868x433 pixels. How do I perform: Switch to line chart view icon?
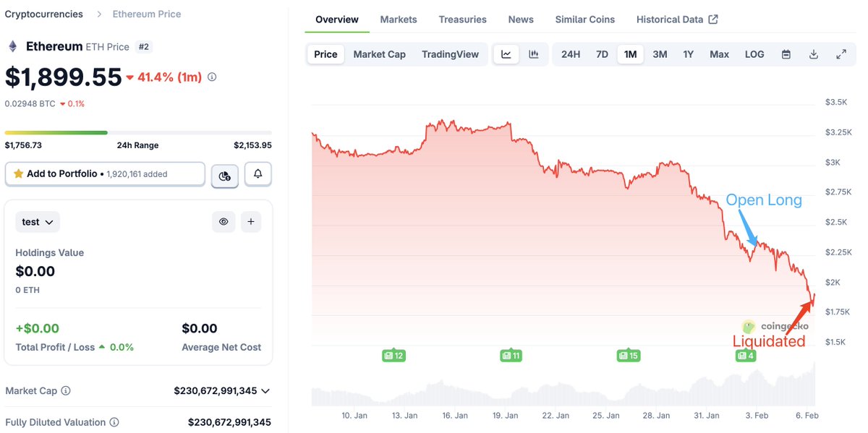click(x=506, y=54)
